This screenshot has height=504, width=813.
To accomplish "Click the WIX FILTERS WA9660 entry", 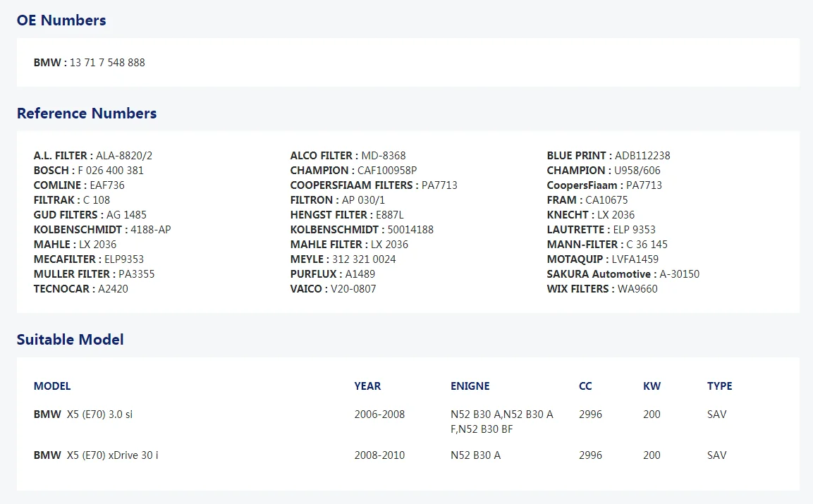I will tap(602, 289).
